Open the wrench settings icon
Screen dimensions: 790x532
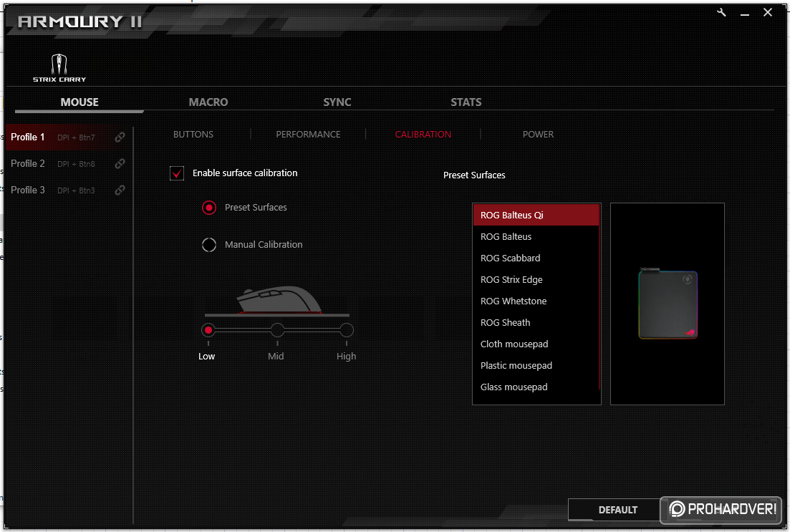[x=721, y=13]
